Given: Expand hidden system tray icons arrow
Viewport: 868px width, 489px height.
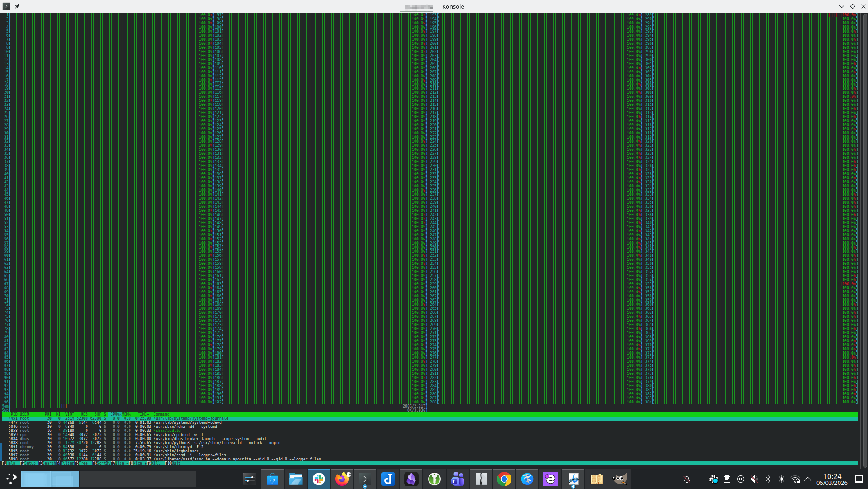Looking at the screenshot, I should click(x=808, y=479).
